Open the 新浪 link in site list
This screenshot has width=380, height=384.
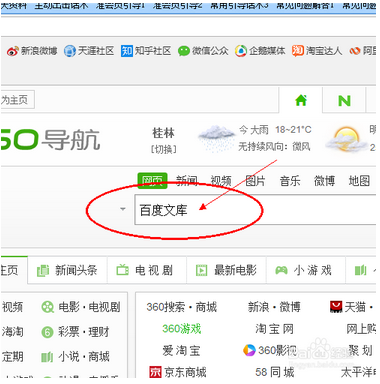pyautogui.click(x=258, y=307)
